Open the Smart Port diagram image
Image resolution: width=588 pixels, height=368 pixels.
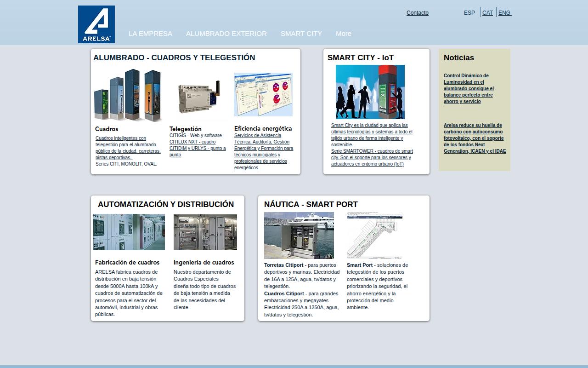[x=374, y=236]
